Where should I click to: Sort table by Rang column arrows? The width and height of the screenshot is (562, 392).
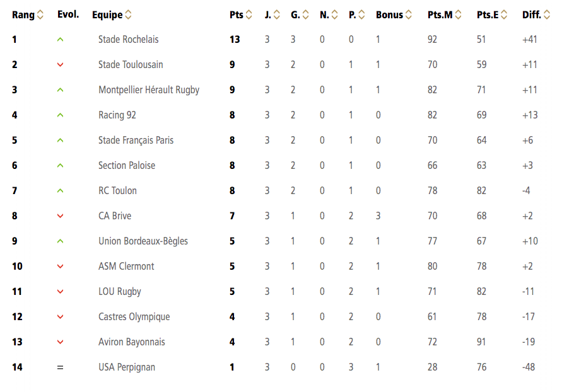tap(40, 14)
